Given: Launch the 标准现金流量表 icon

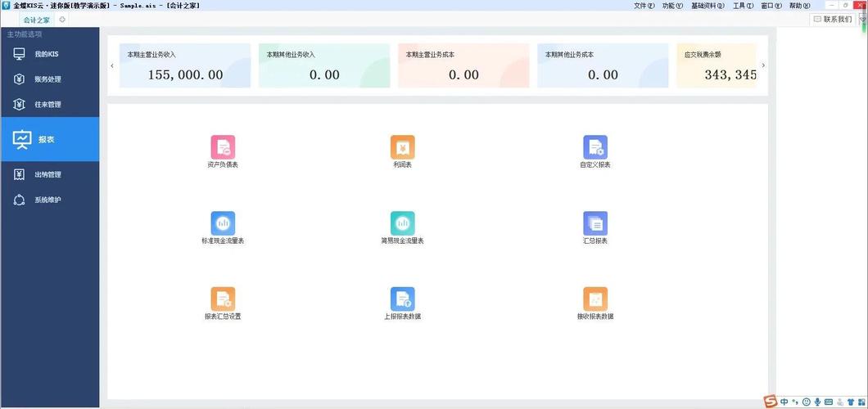Looking at the screenshot, I should click(223, 223).
